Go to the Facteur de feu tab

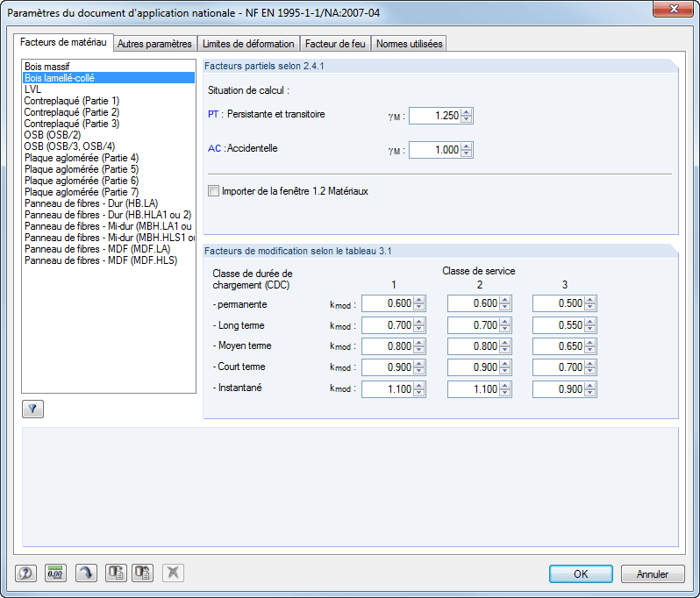point(335,44)
